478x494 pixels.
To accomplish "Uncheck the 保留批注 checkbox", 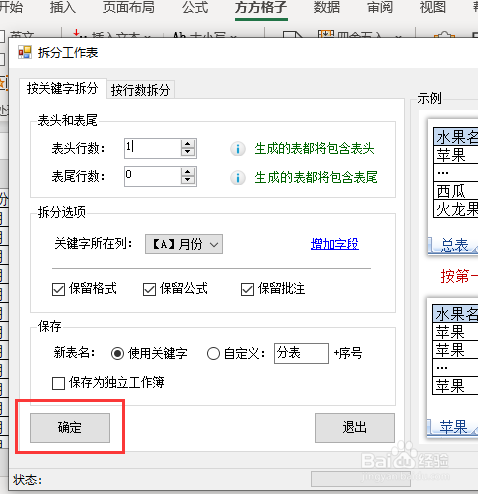I will pyautogui.click(x=247, y=289).
